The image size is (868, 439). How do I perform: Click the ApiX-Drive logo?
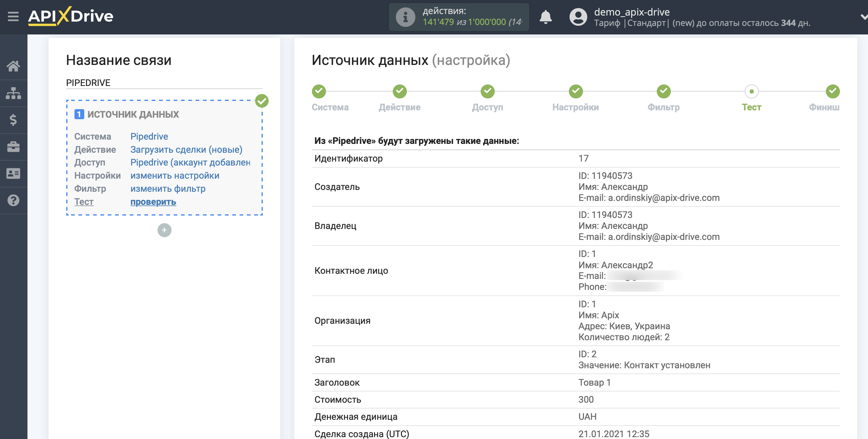click(x=71, y=16)
